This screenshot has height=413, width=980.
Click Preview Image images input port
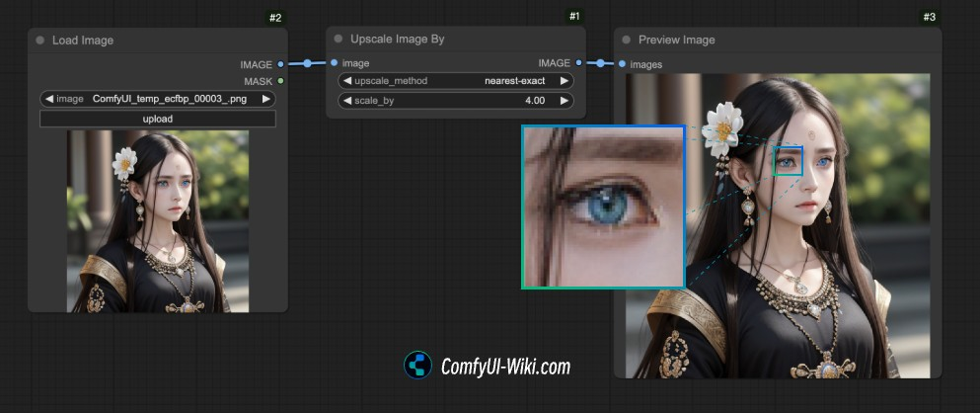pos(623,64)
